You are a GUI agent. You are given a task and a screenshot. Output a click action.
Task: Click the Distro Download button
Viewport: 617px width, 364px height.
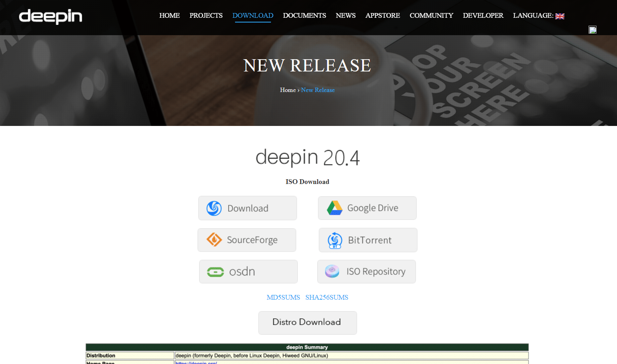pos(308,323)
